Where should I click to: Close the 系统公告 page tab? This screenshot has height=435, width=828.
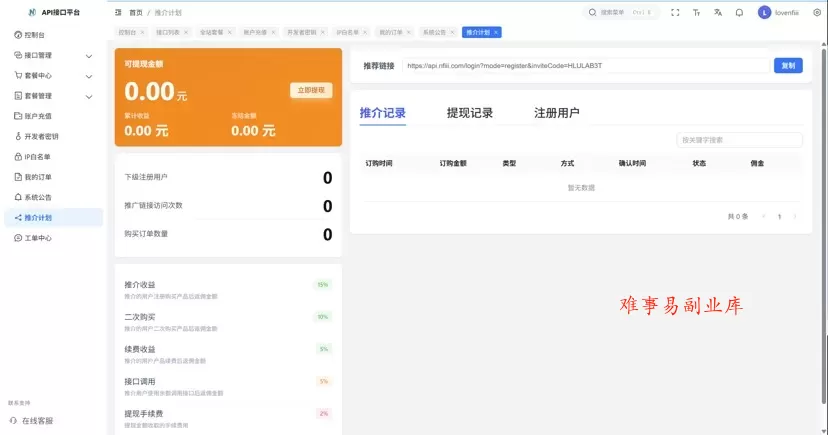click(452, 32)
